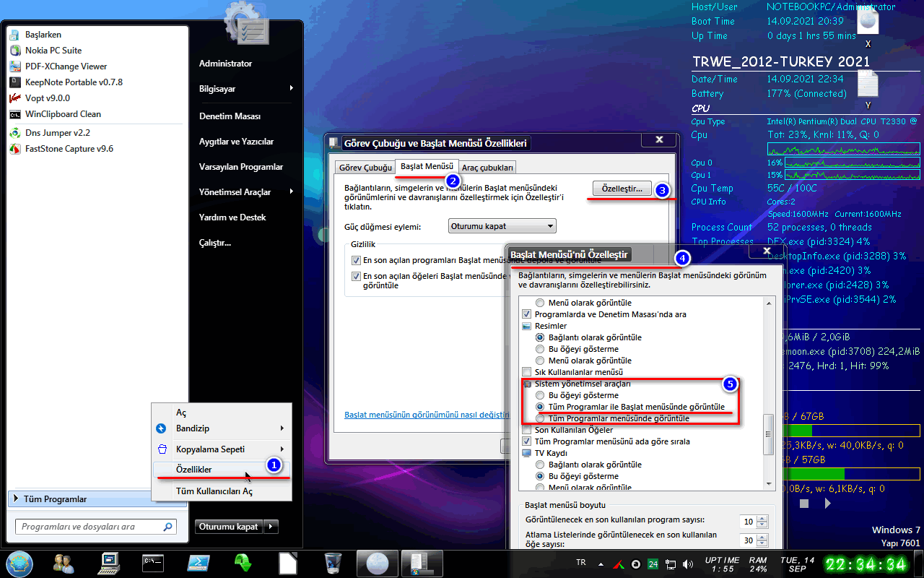Open shutdown options arrow beside Oturumu kapat

pyautogui.click(x=271, y=527)
